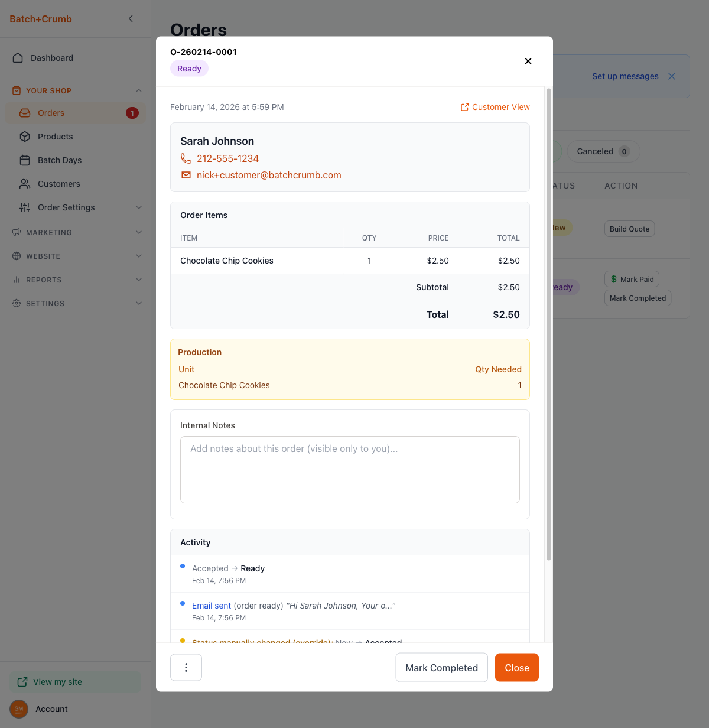The image size is (709, 728).
Task: Go to Products in the sidebar
Action: tap(56, 136)
